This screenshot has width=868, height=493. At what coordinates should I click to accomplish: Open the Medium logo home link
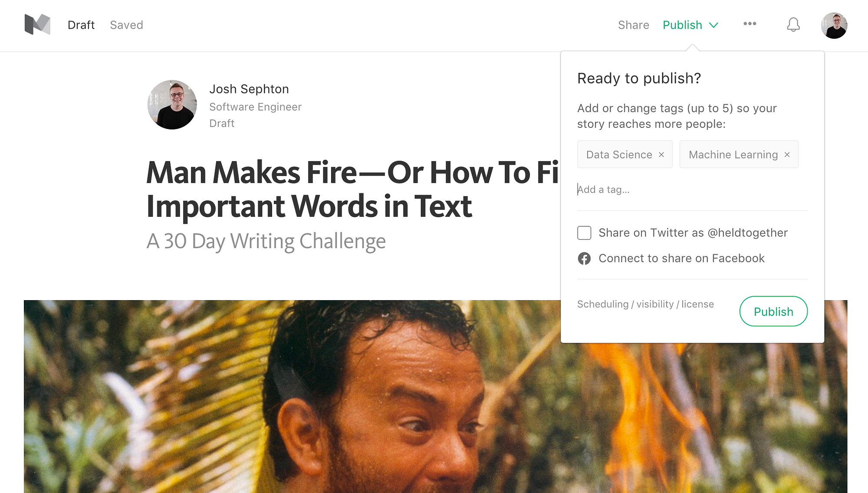[38, 25]
